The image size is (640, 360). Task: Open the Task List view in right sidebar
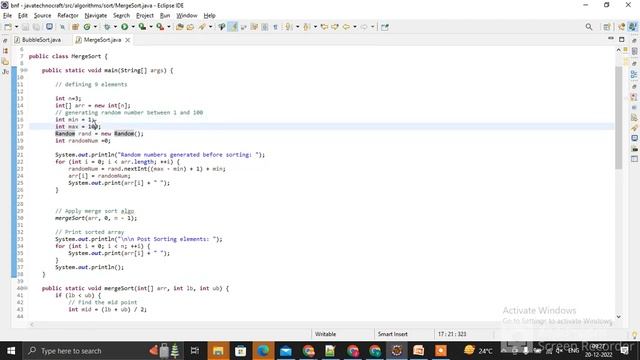634,51
